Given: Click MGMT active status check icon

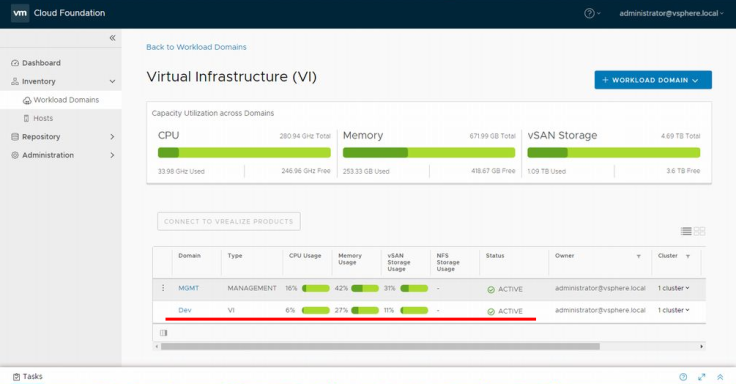Looking at the screenshot, I should click(491, 290).
